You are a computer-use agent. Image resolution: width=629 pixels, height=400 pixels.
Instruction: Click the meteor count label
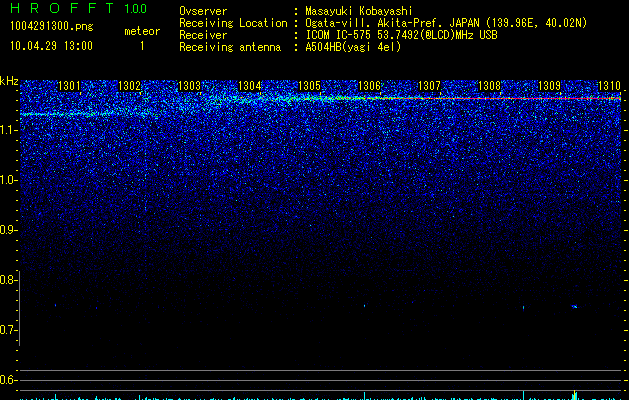tap(142, 31)
